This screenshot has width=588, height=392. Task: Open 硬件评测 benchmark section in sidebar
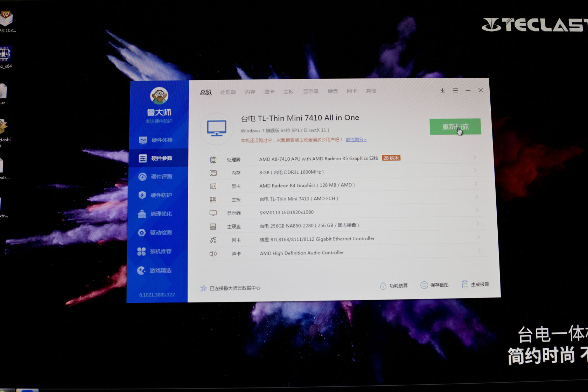pos(155,177)
